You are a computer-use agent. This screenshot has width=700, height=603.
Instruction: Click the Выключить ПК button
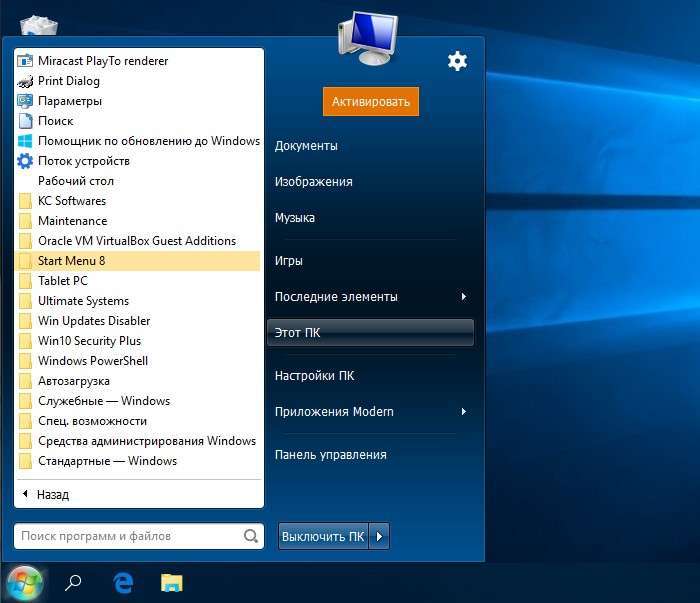click(x=323, y=536)
